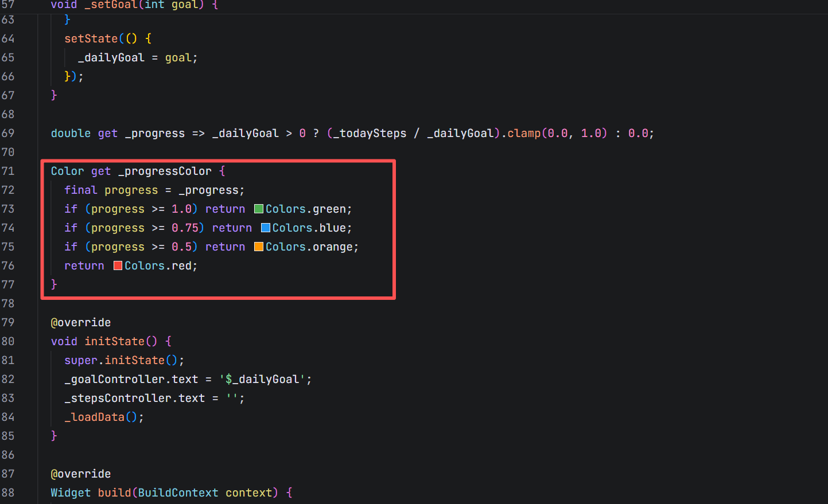828x504 pixels.
Task: Click '@override' annotation on line 87
Action: click(x=81, y=474)
